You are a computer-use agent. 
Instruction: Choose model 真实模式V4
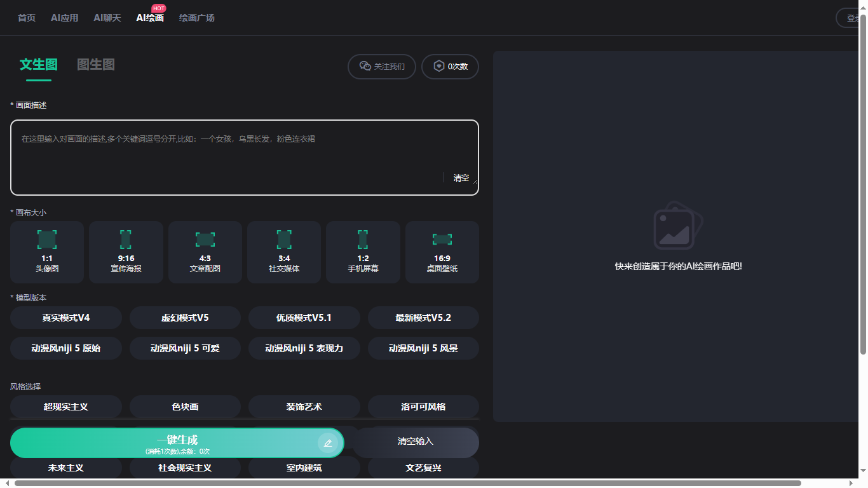coord(66,318)
